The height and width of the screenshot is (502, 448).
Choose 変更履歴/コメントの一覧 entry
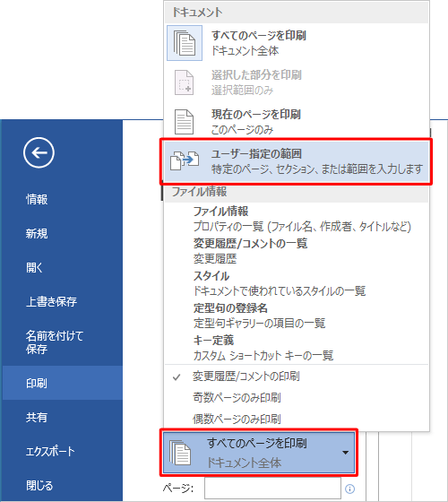[250, 251]
